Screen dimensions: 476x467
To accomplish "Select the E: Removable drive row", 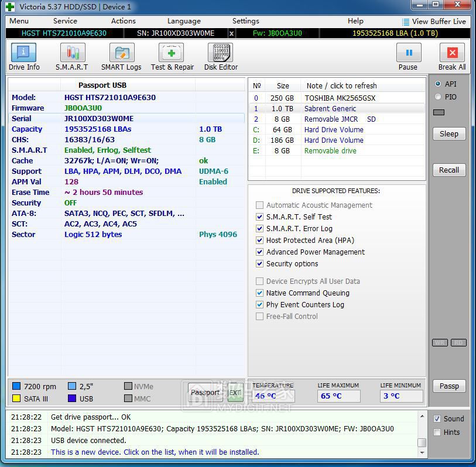I will point(337,151).
